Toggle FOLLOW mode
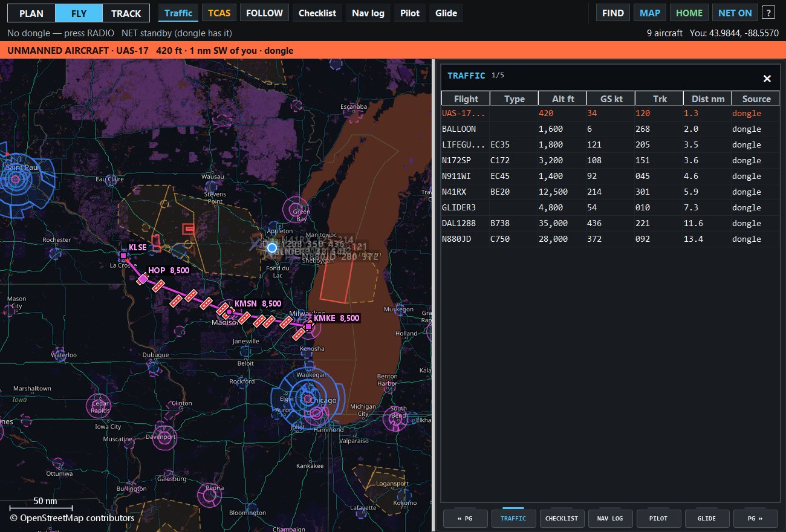The height and width of the screenshot is (532, 786). [x=264, y=13]
